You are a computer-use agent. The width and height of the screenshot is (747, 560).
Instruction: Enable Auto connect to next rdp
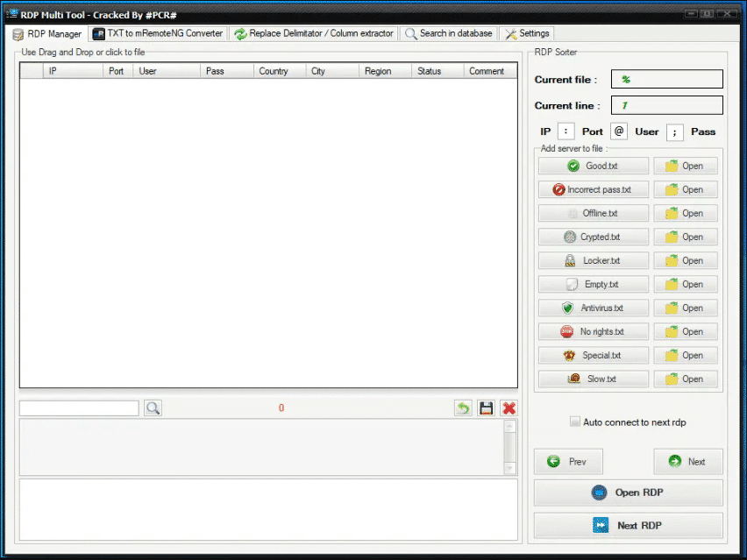(x=575, y=422)
